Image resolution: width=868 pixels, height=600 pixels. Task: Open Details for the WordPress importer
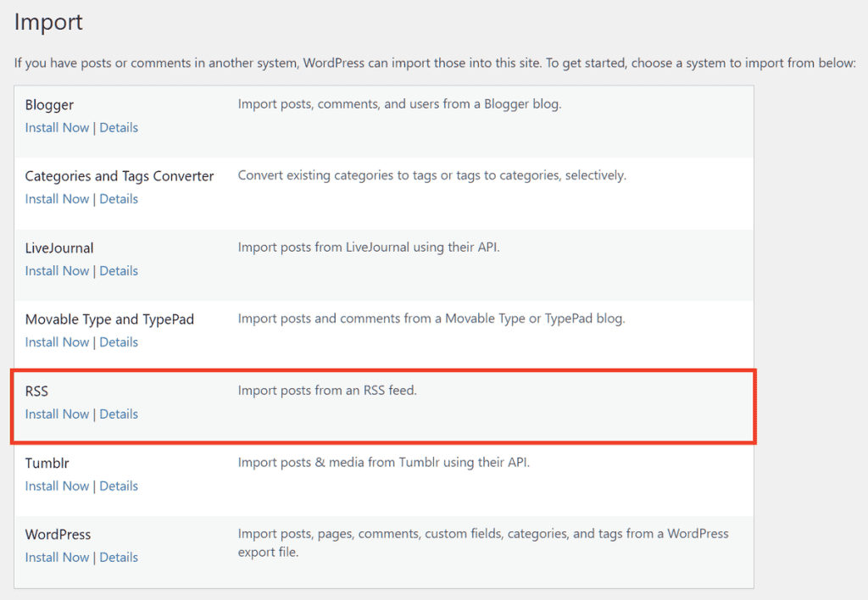tap(119, 558)
